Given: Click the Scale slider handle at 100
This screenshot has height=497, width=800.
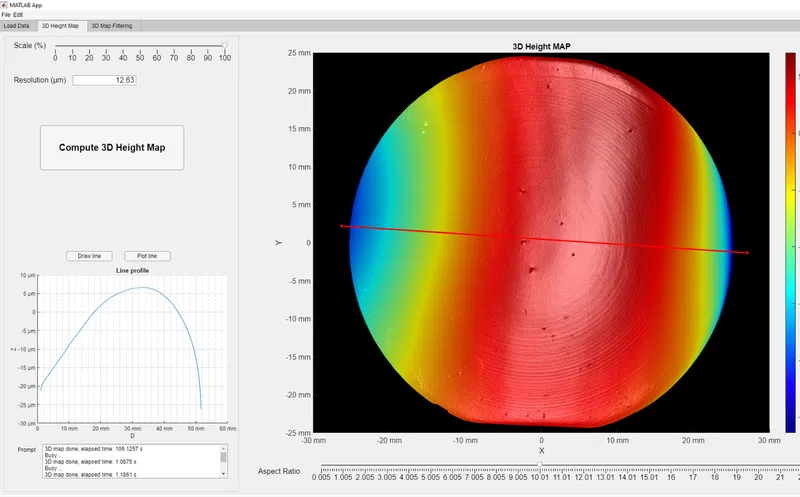Looking at the screenshot, I should coord(224,45).
